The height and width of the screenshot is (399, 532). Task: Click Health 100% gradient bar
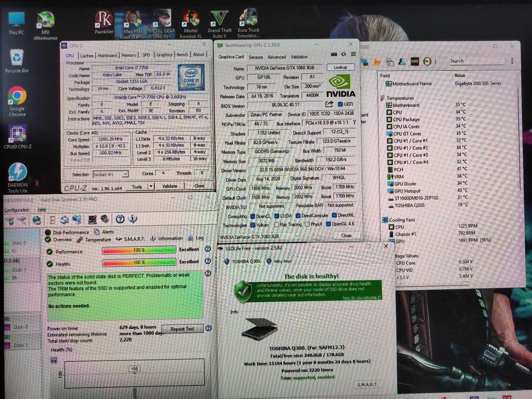coord(139,262)
